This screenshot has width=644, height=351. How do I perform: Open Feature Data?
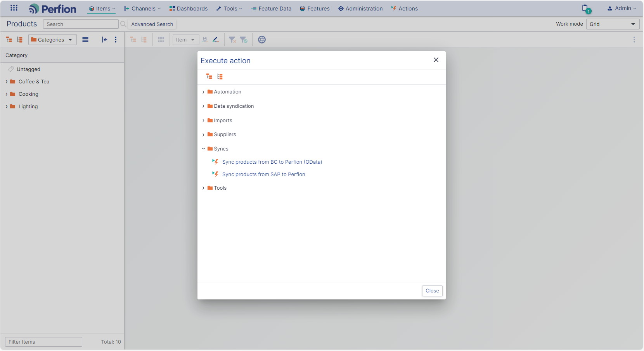[271, 9]
